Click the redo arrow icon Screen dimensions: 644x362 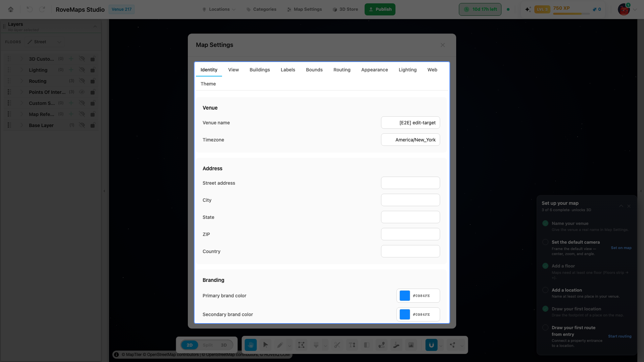point(42,9)
